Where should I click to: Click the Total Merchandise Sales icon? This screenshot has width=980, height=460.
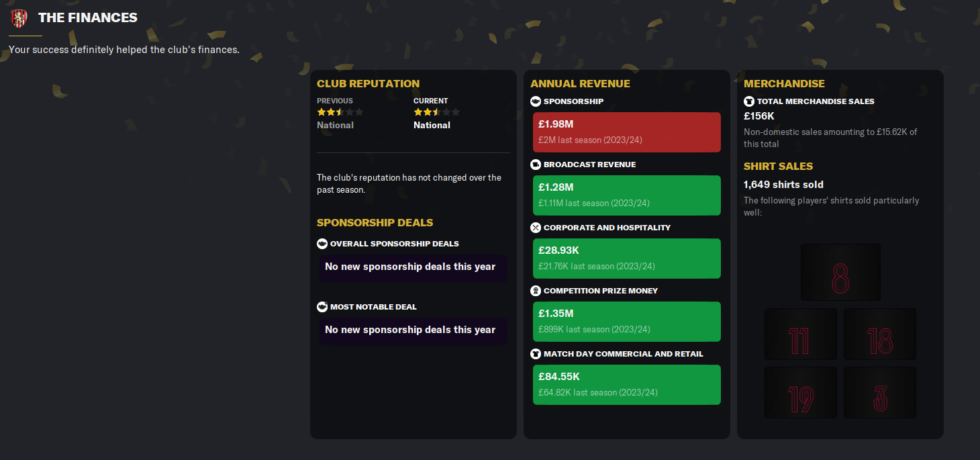point(749,101)
